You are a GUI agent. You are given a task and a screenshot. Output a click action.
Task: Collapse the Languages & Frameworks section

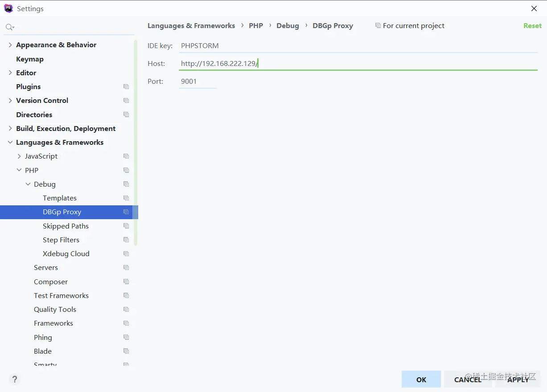click(x=10, y=143)
